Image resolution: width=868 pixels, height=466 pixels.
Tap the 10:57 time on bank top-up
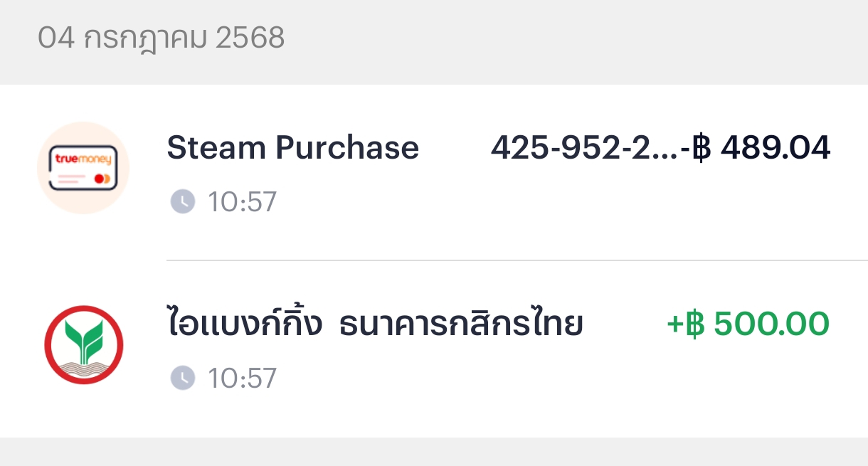pyautogui.click(x=242, y=378)
